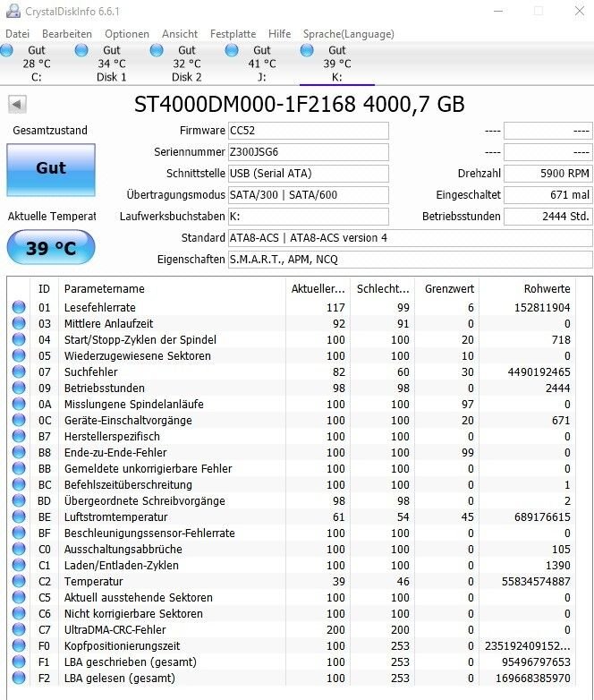594x700 pixels.
Task: Select the J: drive status orb
Action: pos(232,50)
